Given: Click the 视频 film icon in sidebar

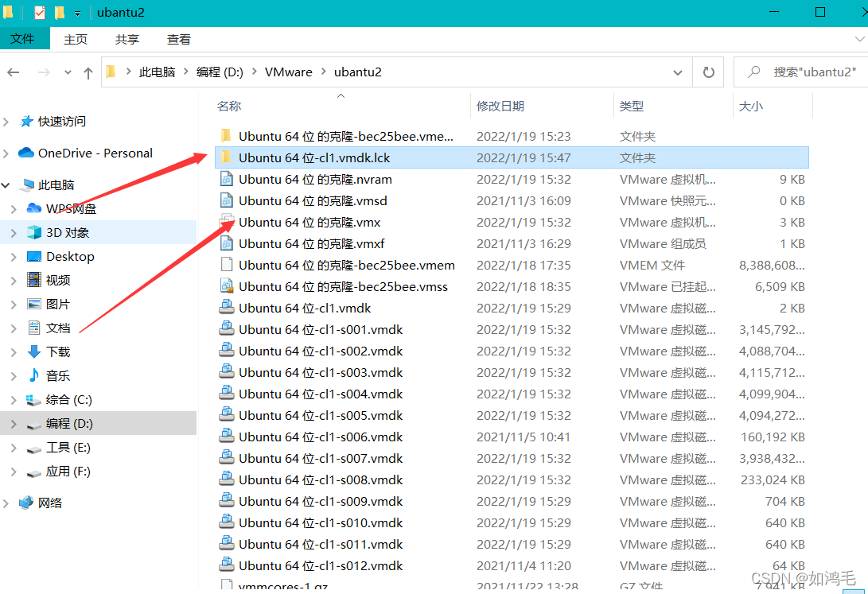Looking at the screenshot, I should pos(34,280).
